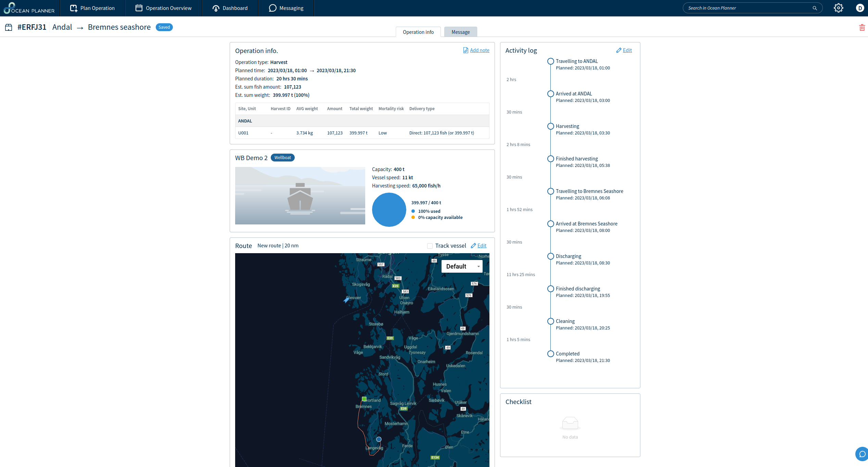Enable the Track vessel checkbox
868x467 pixels.
pyautogui.click(x=430, y=246)
